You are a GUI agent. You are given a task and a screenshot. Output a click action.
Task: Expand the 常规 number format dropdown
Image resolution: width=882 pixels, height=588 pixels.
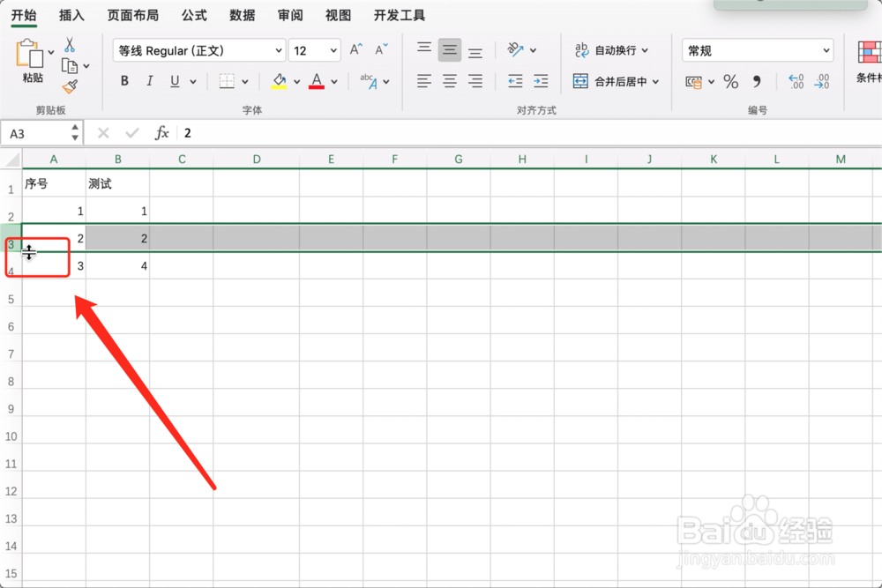[826, 50]
